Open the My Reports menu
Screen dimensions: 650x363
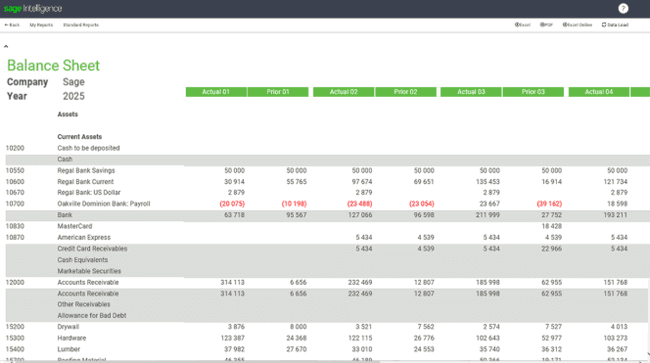[x=41, y=25]
